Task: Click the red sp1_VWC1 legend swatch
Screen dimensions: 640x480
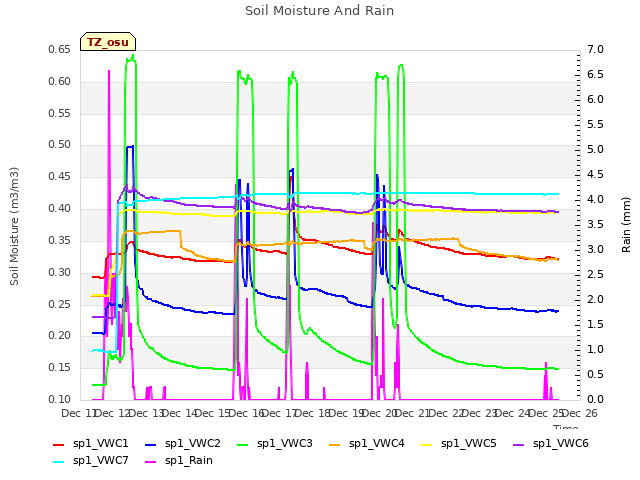Action: click(x=59, y=444)
